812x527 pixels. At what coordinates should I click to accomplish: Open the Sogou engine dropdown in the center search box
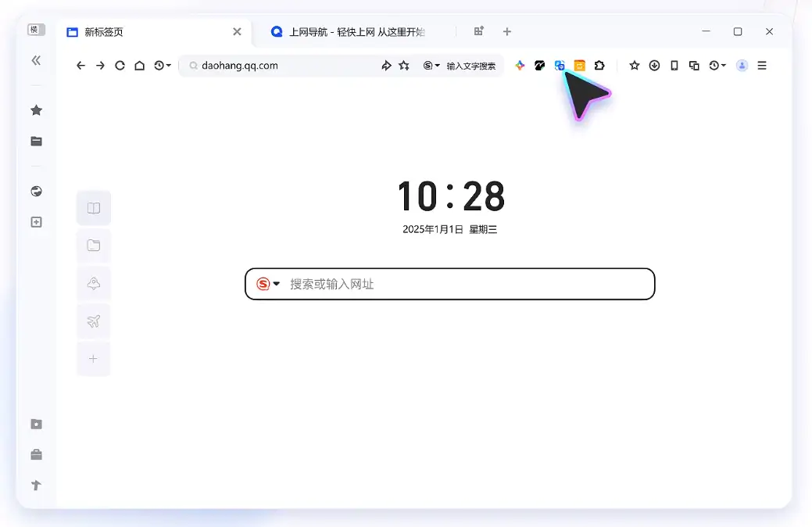[268, 284]
